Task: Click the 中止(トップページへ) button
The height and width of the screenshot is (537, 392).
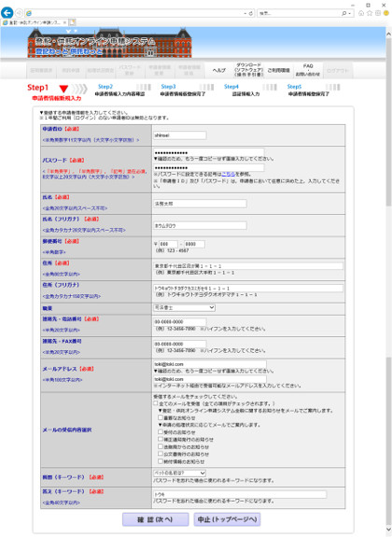Action: (228, 519)
